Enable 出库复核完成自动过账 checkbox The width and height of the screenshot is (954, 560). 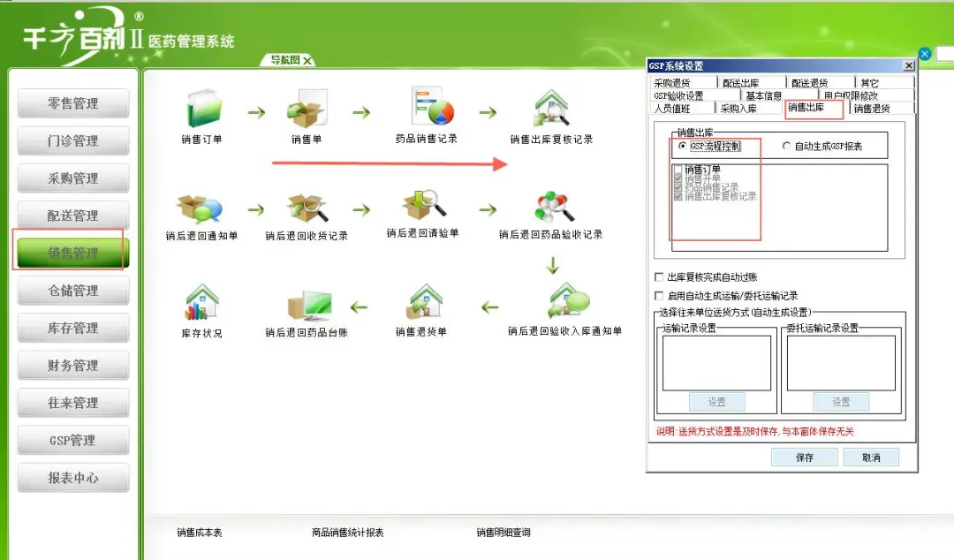click(x=659, y=275)
